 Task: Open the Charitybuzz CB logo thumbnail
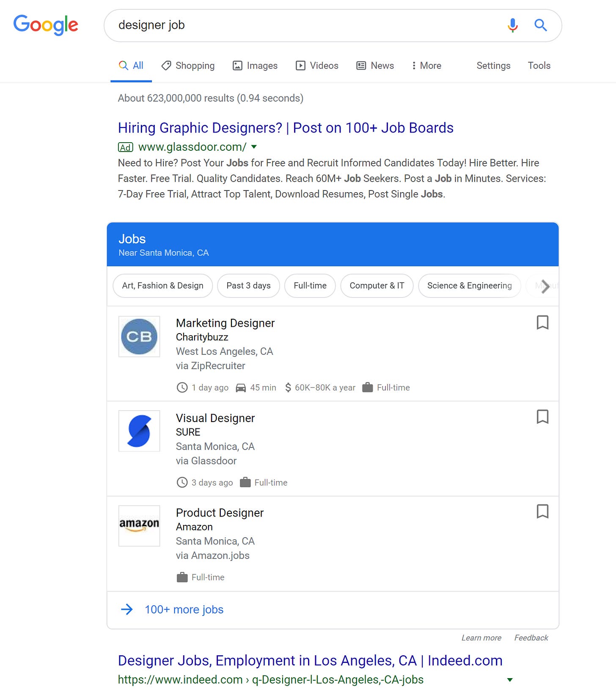point(139,337)
